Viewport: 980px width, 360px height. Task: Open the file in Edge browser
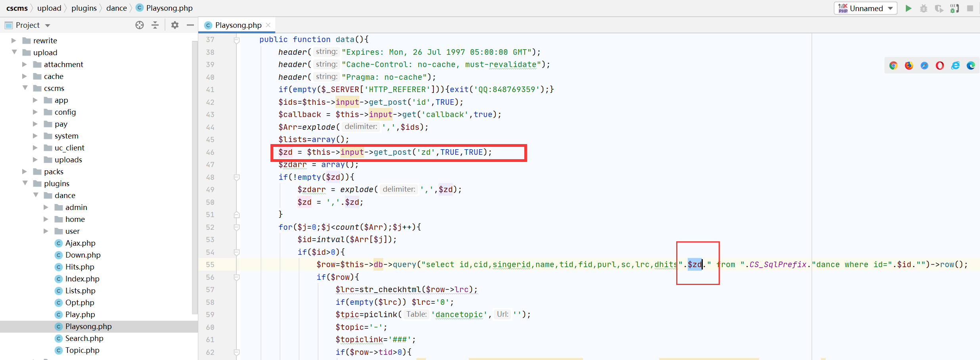[971, 65]
